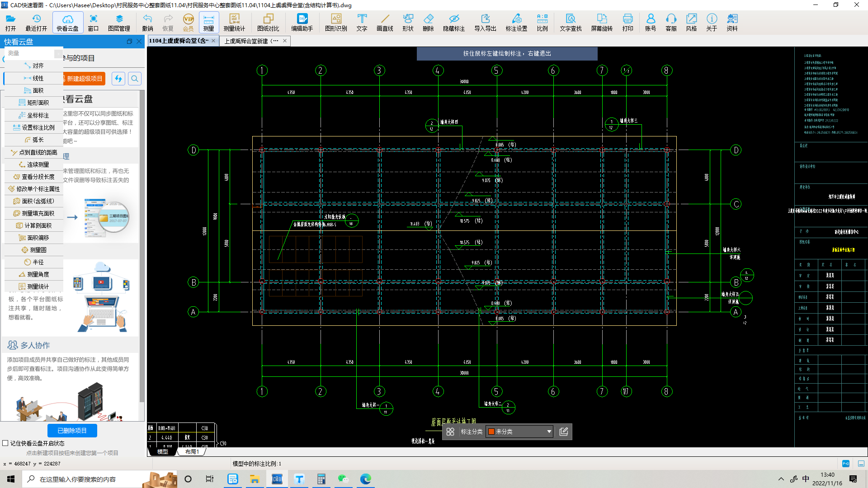Click 屏幕旋转 screen rotate icon
Image resolution: width=868 pixels, height=488 pixels.
point(602,22)
